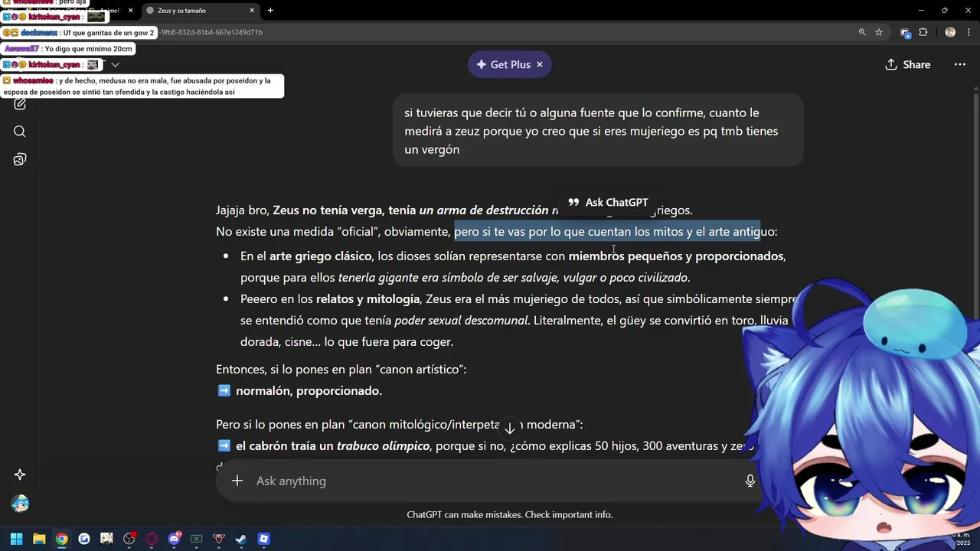Image resolution: width=980 pixels, height=551 pixels.
Task: Click the zoom magnifier in address bar
Action: [862, 32]
